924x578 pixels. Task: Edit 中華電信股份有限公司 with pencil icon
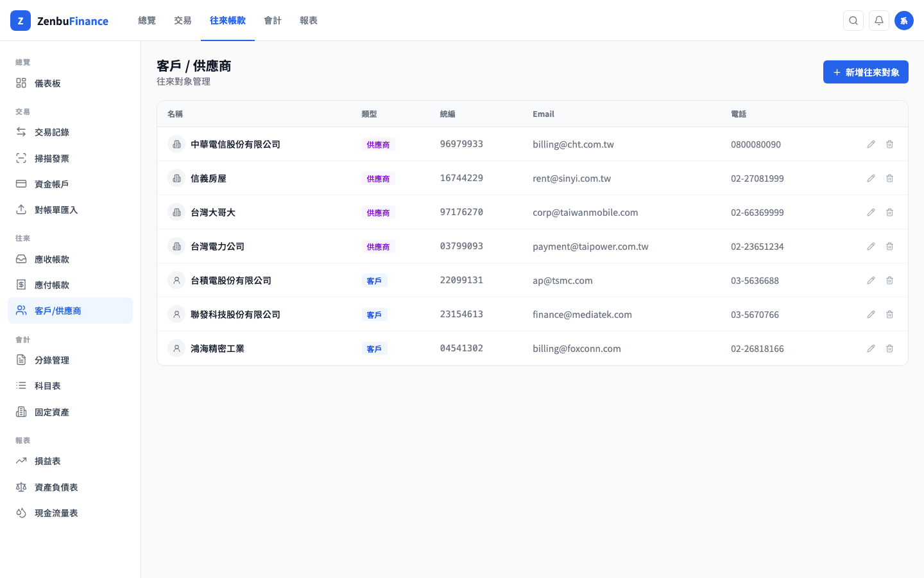tap(871, 144)
